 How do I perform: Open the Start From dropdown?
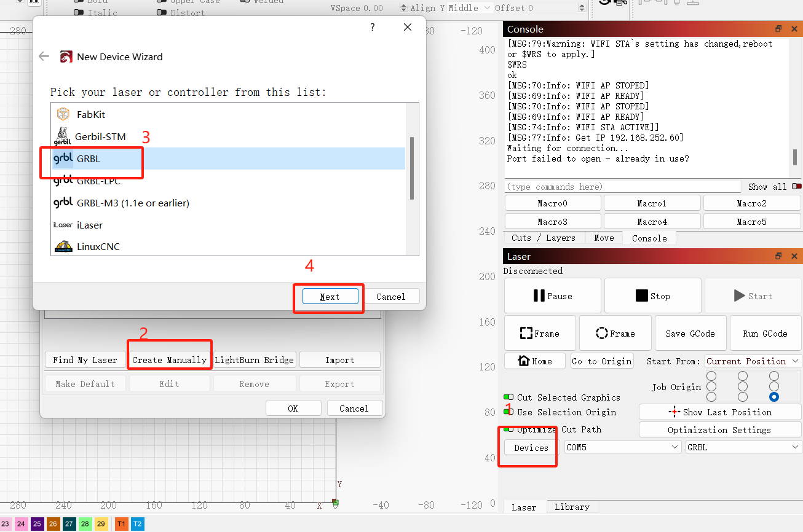(753, 361)
